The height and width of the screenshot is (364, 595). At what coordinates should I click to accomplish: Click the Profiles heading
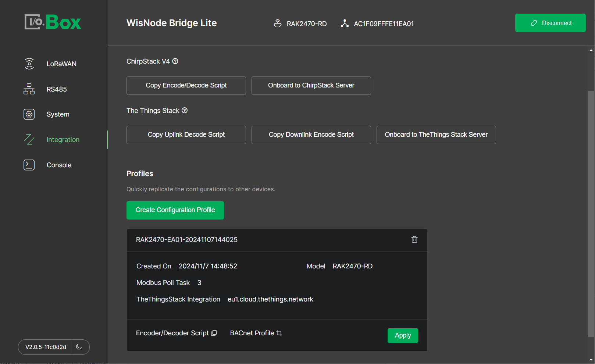point(140,174)
